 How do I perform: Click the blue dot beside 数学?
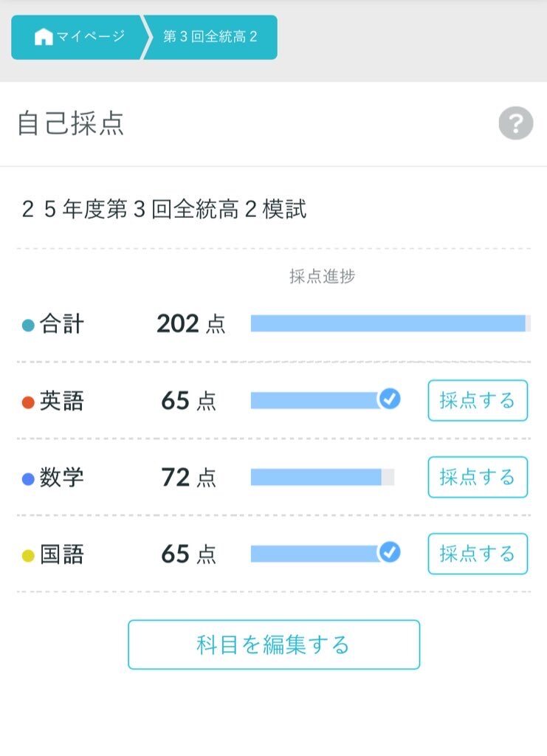click(x=28, y=479)
